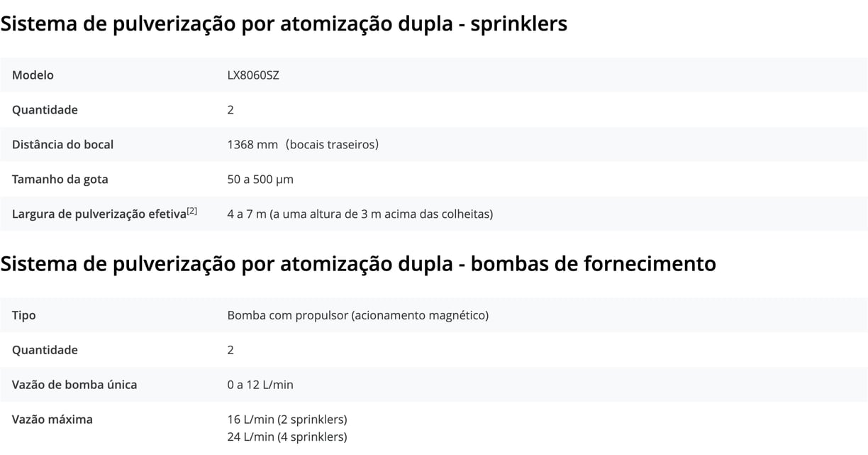Screen dimensions: 868x455
Task: Click the 24 L/min (4 sprinklers) line
Action: point(287,437)
